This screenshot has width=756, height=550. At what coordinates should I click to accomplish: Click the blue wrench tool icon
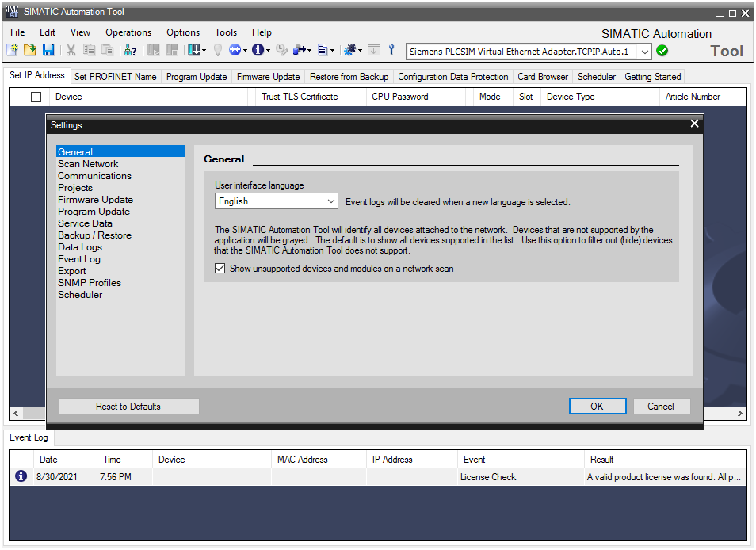tap(391, 50)
